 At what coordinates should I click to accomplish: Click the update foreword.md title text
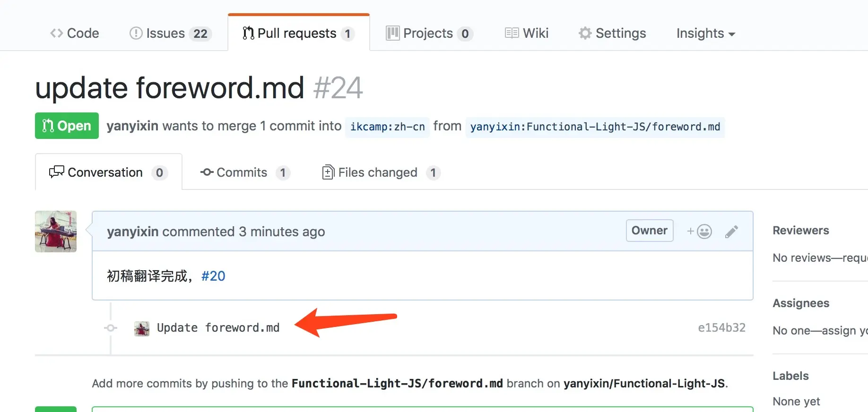(x=170, y=88)
